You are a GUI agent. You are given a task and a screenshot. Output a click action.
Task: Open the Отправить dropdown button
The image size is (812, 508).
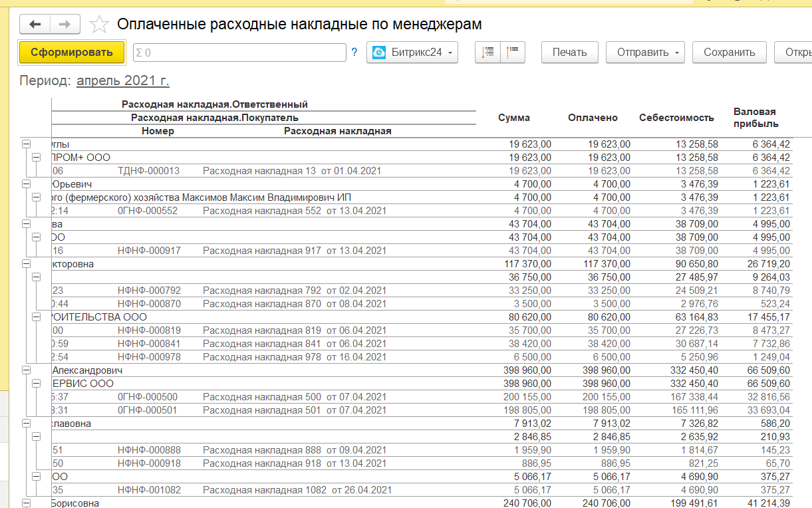pyautogui.click(x=644, y=53)
